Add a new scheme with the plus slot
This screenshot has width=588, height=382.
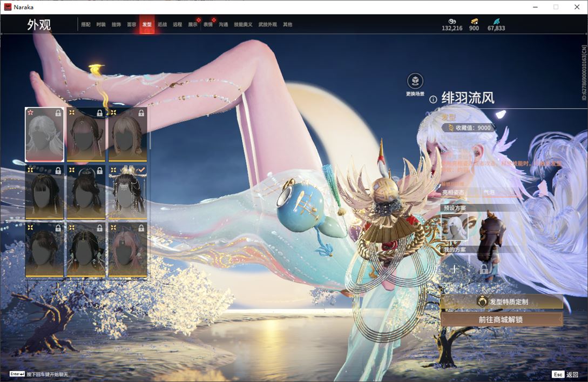coord(454,269)
